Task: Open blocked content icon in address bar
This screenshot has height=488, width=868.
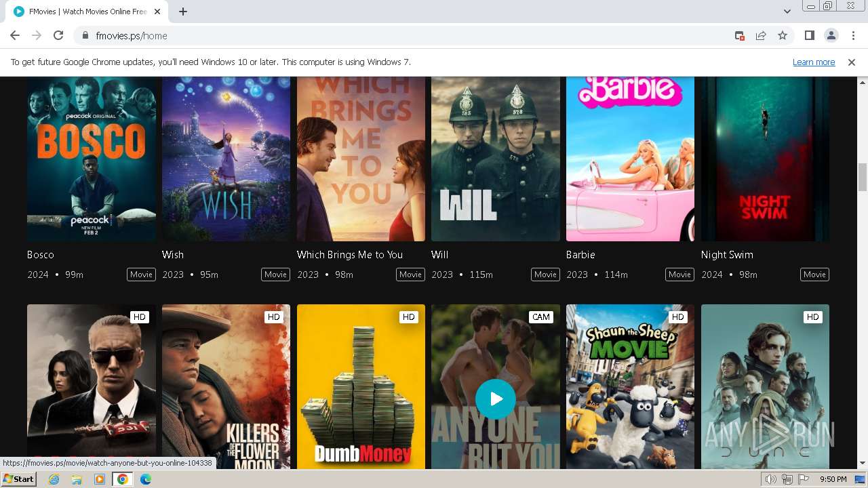Action: (740, 36)
